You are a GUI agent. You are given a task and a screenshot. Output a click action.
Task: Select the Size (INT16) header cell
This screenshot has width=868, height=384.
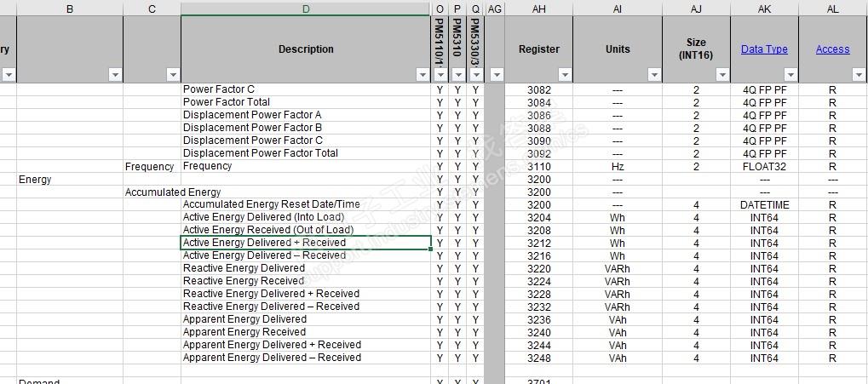(696, 49)
